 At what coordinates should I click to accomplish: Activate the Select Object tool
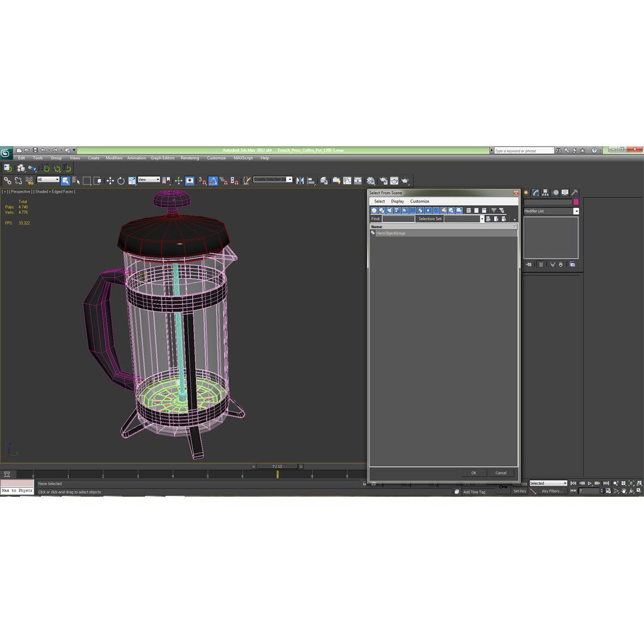tap(65, 181)
